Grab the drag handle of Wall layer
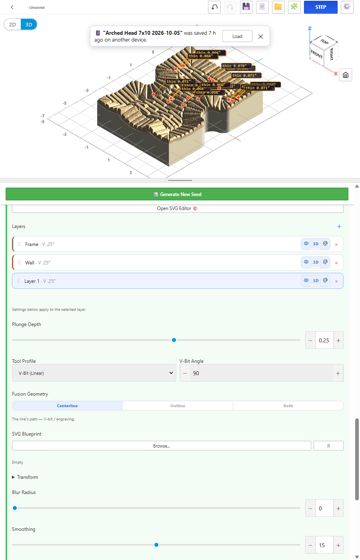360x560 pixels. pos(19,263)
